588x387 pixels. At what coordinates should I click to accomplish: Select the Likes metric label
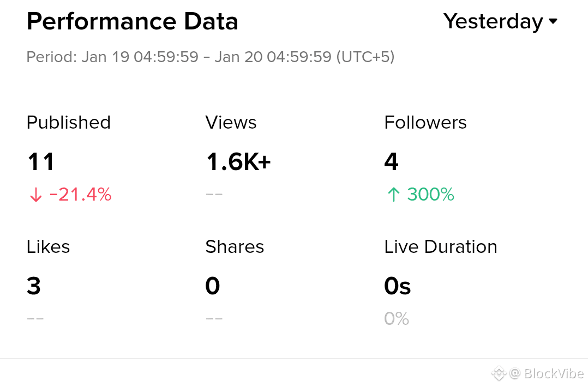pyautogui.click(x=48, y=247)
